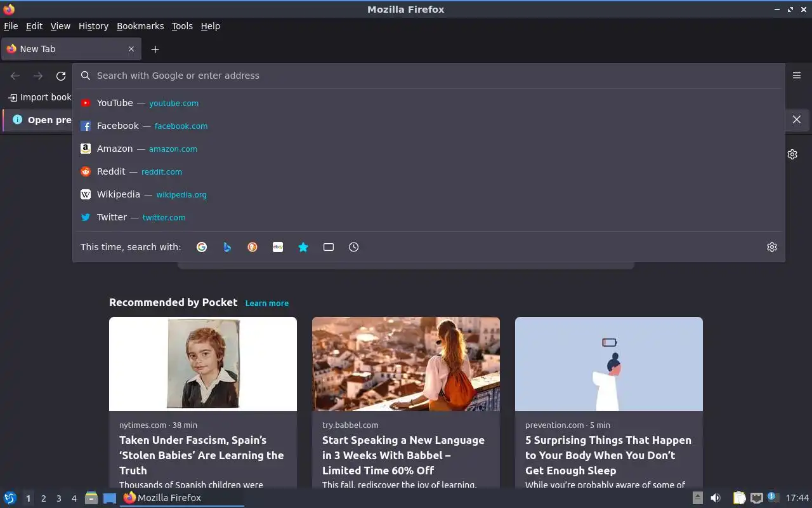The width and height of the screenshot is (812, 508).
Task: Choose the Amazon suggestion row
Action: (x=429, y=149)
